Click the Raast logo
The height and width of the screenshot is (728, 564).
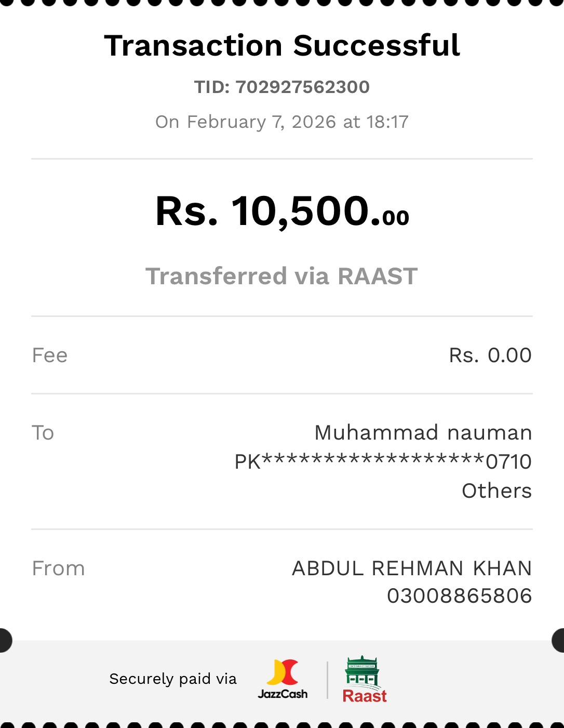point(364,680)
